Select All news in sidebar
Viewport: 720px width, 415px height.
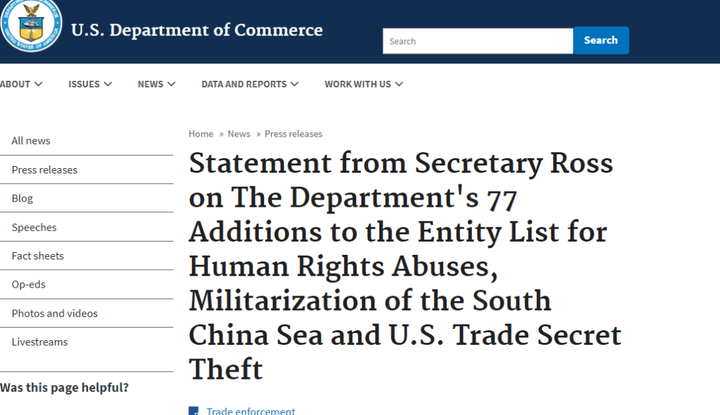point(86,140)
